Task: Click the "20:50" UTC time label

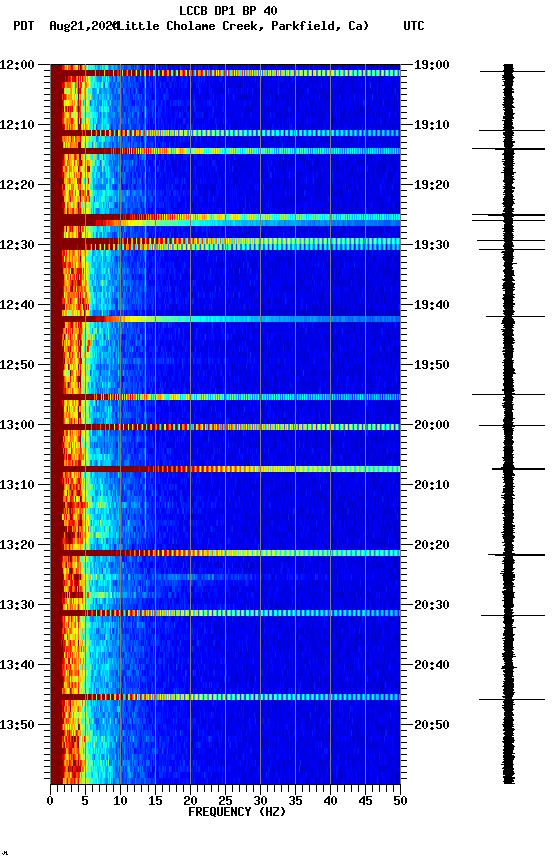Action: tap(432, 725)
